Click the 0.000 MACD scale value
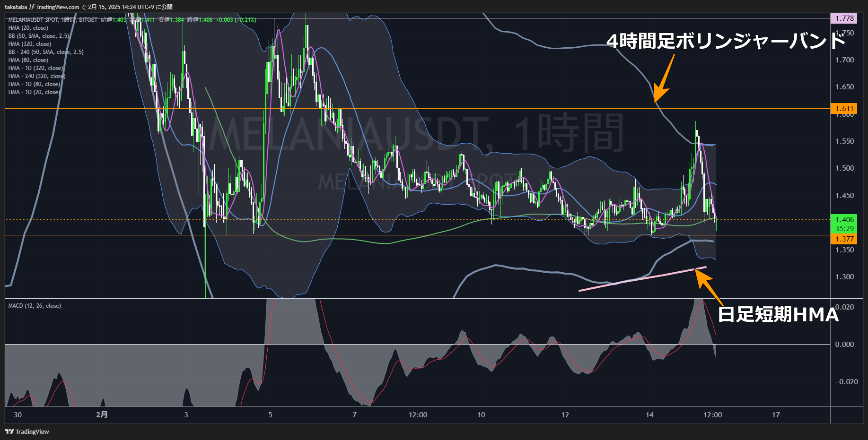 (844, 345)
